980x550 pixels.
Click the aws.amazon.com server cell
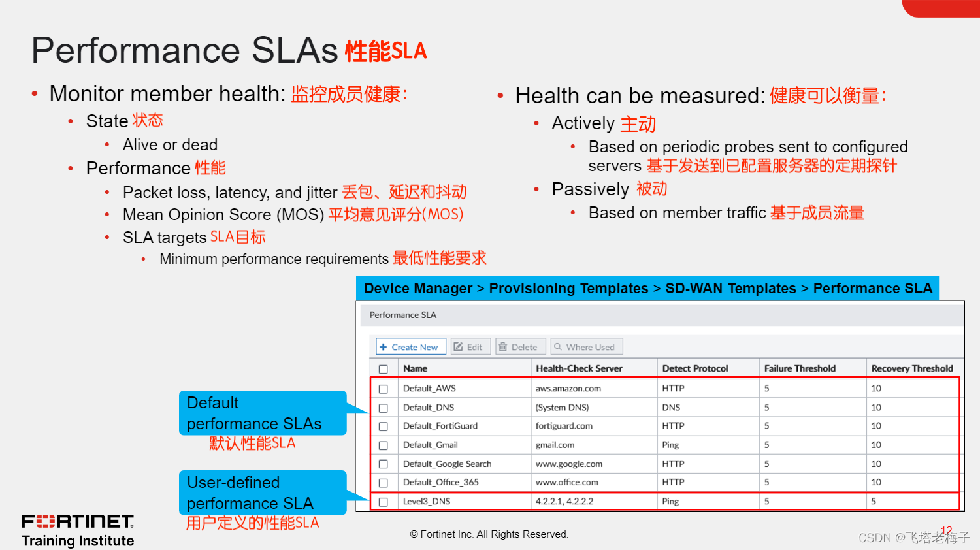click(x=568, y=388)
